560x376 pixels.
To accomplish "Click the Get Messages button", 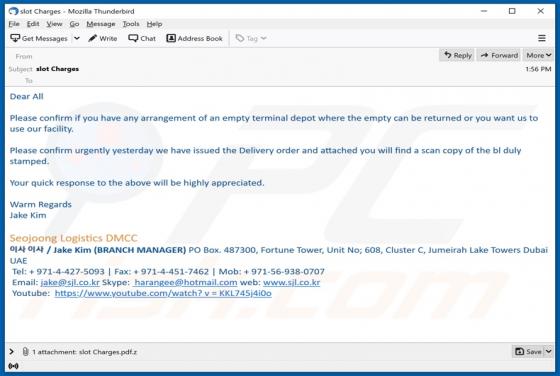I will tap(39, 38).
